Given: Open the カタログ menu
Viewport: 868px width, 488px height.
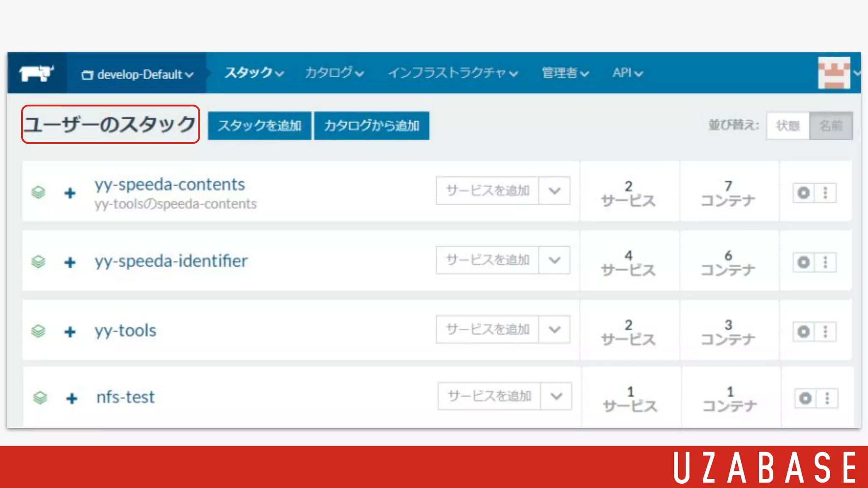Looking at the screenshot, I should pyautogui.click(x=334, y=73).
